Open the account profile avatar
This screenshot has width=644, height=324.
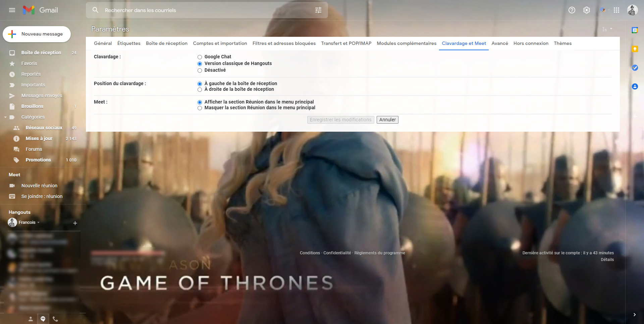coord(633,10)
